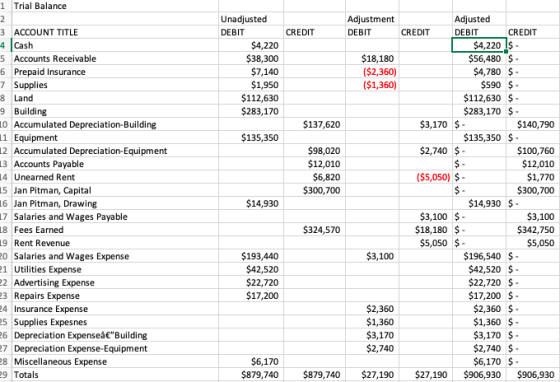The height and width of the screenshot is (382, 560).
Task: Click the red ($2,360) adjustment cell
Action: (372, 72)
